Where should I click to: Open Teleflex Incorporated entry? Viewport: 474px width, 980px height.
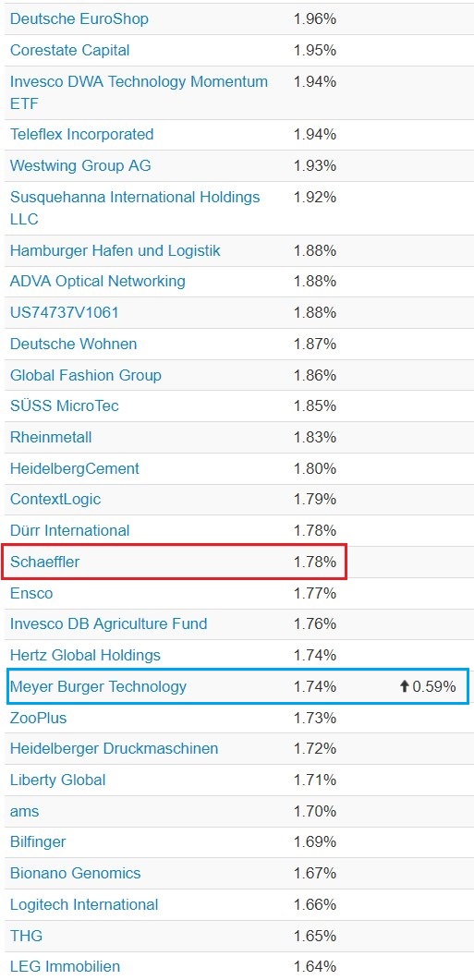(x=82, y=134)
